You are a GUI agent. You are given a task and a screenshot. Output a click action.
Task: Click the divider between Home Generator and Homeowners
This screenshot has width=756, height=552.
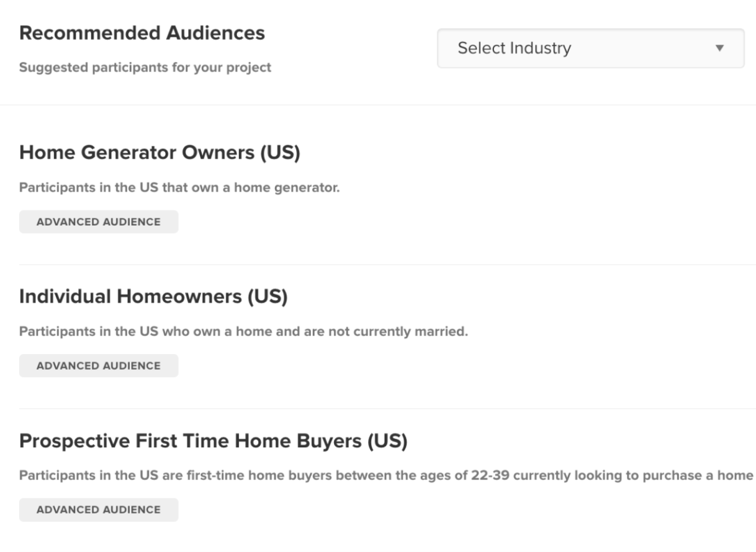tap(387, 265)
